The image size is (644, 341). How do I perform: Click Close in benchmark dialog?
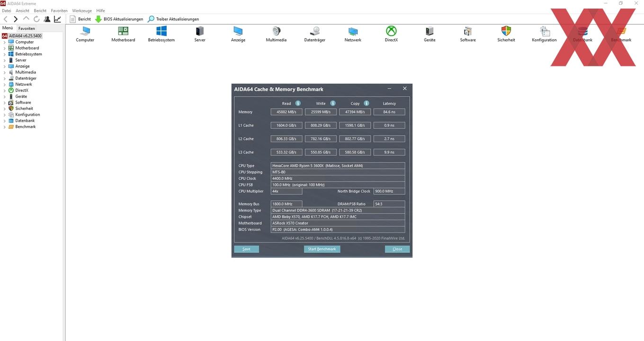(397, 249)
